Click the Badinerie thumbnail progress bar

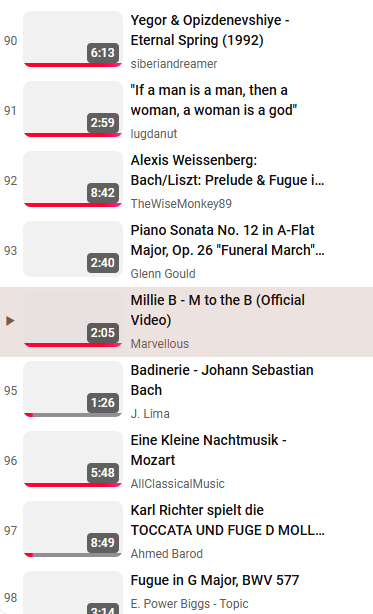(x=73, y=415)
